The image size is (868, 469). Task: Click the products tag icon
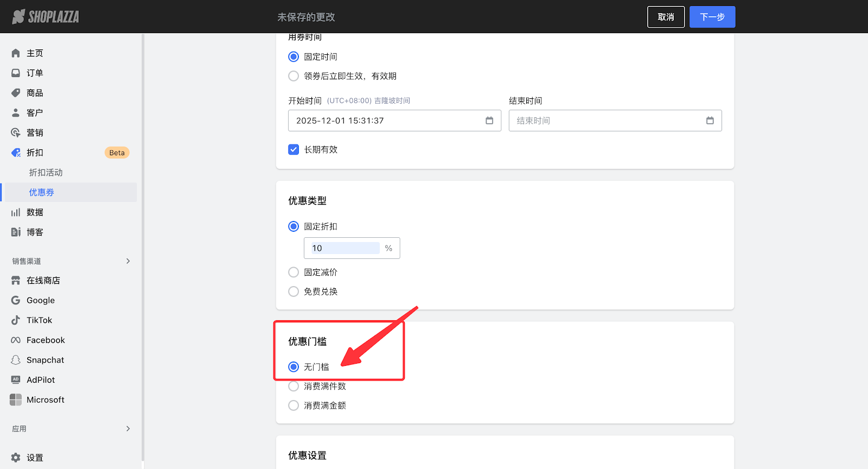point(16,93)
